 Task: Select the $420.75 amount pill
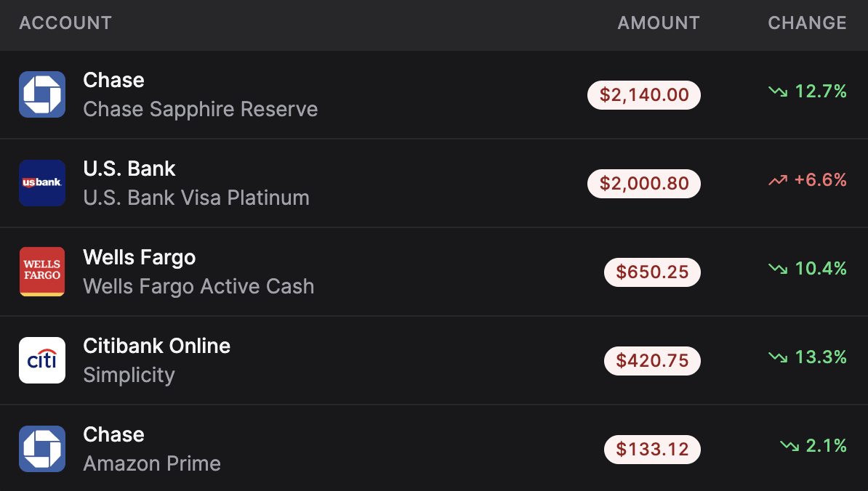(652, 360)
